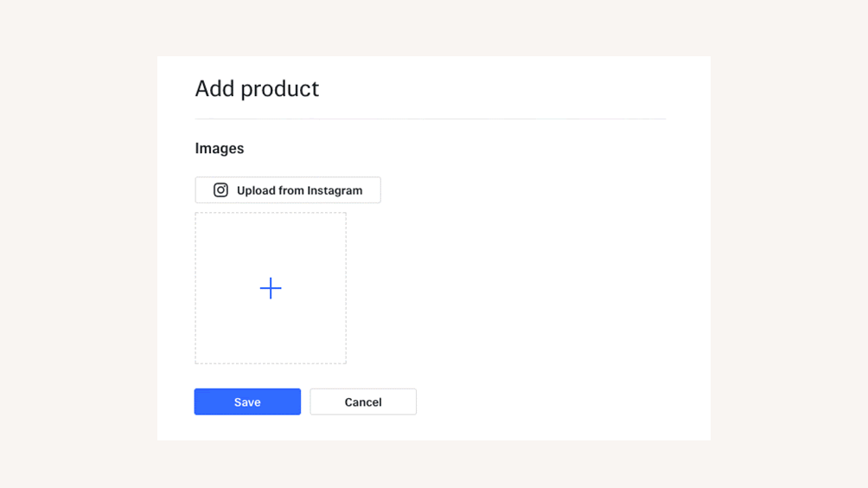868x488 pixels.
Task: Click the divider line under Add product
Action: tap(431, 119)
